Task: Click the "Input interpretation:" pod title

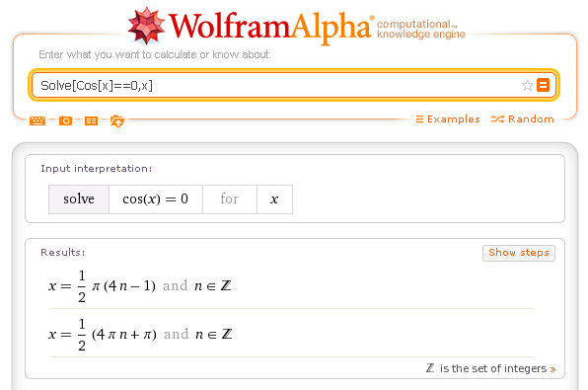Action: pyautogui.click(x=97, y=169)
